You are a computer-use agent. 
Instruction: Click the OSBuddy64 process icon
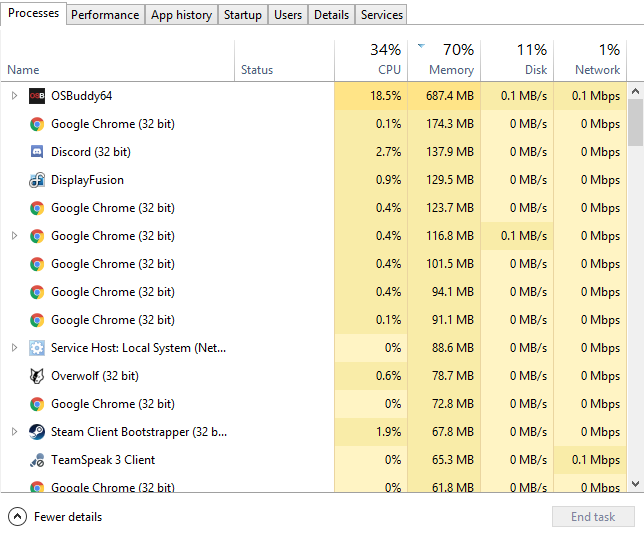(37, 96)
